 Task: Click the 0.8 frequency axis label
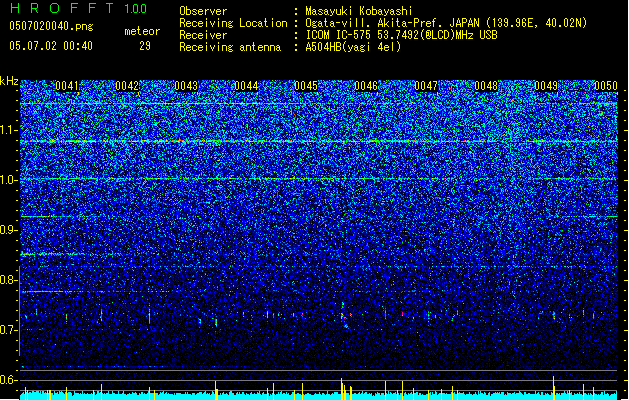[x=9, y=280]
